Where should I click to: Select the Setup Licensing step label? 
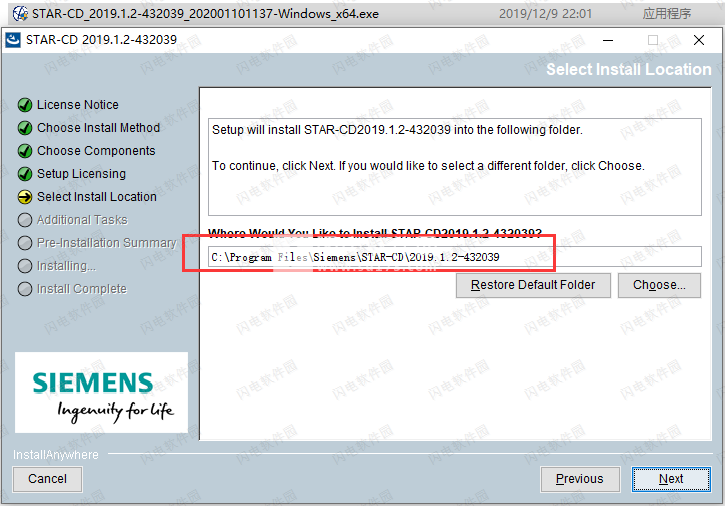[81, 174]
